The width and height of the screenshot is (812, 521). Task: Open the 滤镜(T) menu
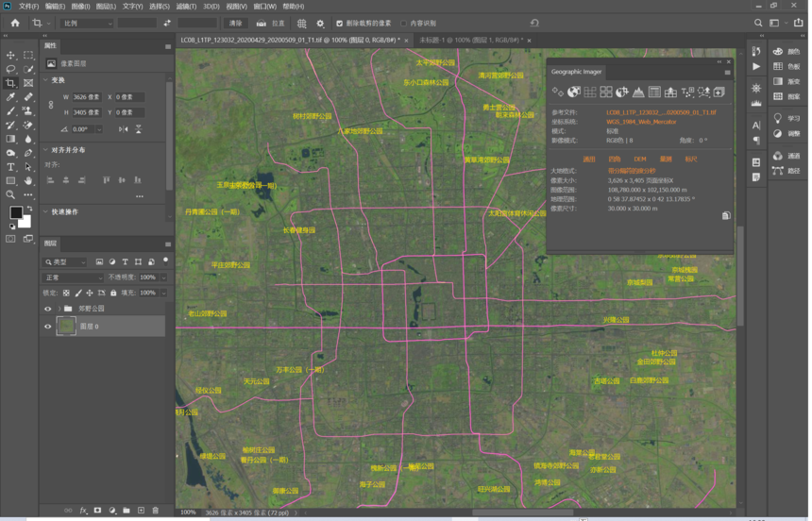186,7
